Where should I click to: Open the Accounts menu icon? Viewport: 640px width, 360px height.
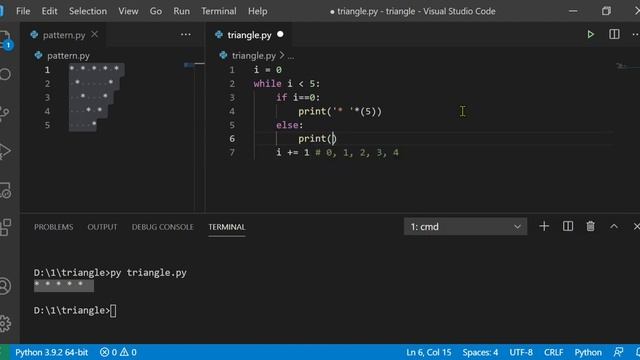point(5,286)
